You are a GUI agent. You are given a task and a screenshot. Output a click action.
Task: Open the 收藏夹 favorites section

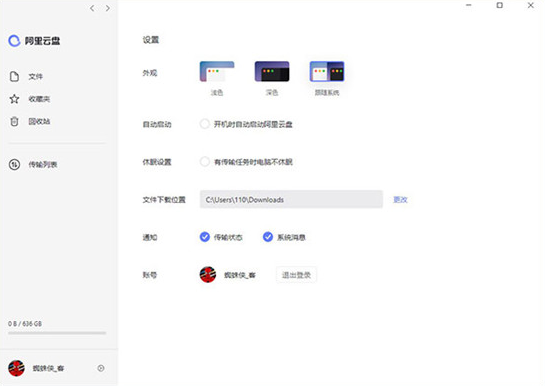coord(39,99)
